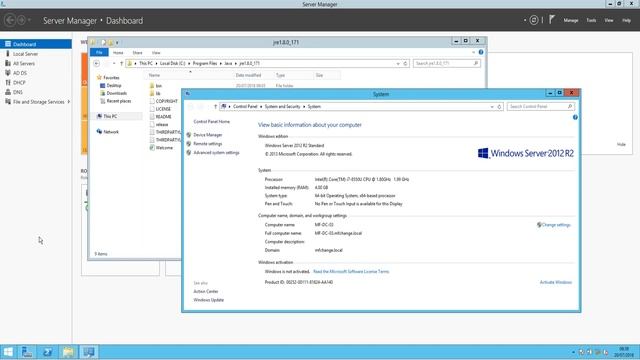640x360 pixels.
Task: Click the Dashboard icon in sidebar
Action: 8,44
